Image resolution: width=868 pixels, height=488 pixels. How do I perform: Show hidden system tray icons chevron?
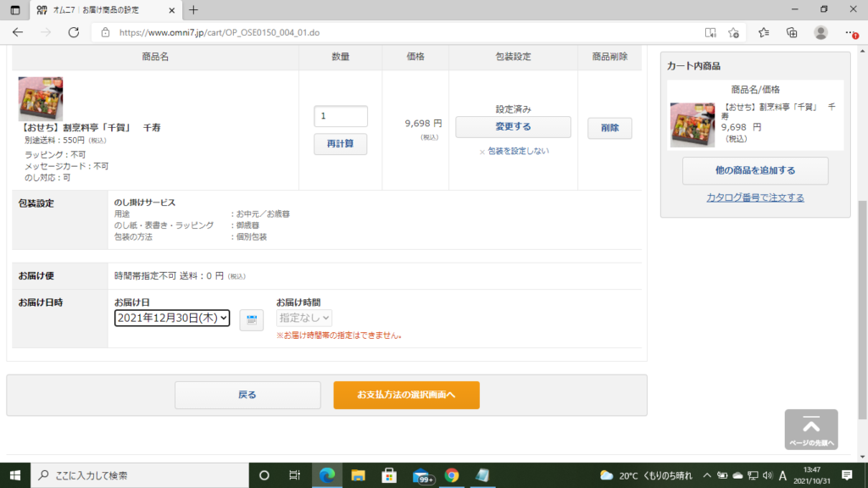click(707, 475)
